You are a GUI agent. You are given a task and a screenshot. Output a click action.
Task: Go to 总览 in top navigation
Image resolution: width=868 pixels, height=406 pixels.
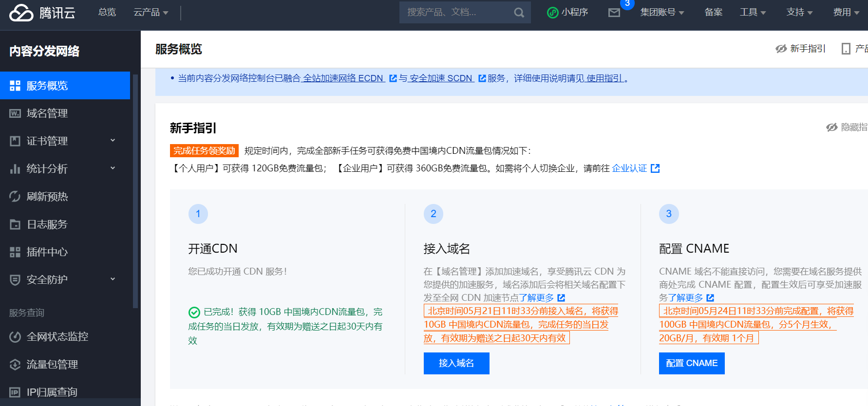point(107,13)
